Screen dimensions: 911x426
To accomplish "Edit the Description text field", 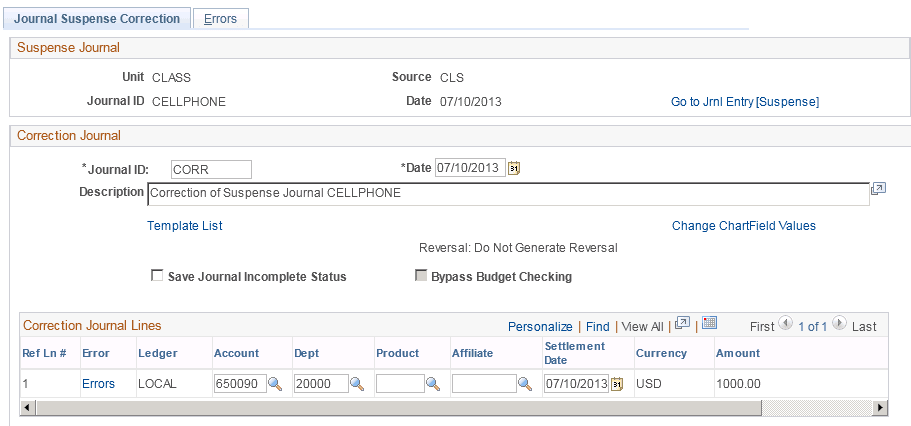I will [x=508, y=194].
